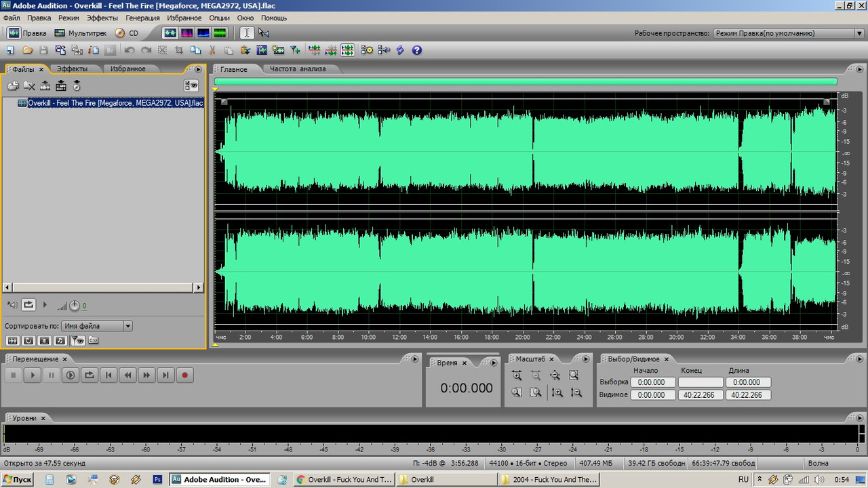Close selected file icon in Files panel

click(x=29, y=85)
